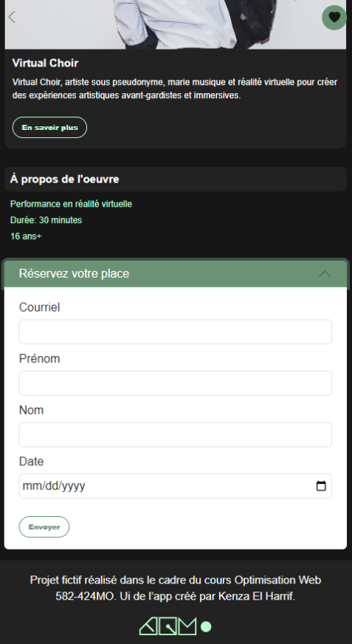352x644 pixels.
Task: Click the triangular A shape in footer logo
Action: pyautogui.click(x=148, y=626)
